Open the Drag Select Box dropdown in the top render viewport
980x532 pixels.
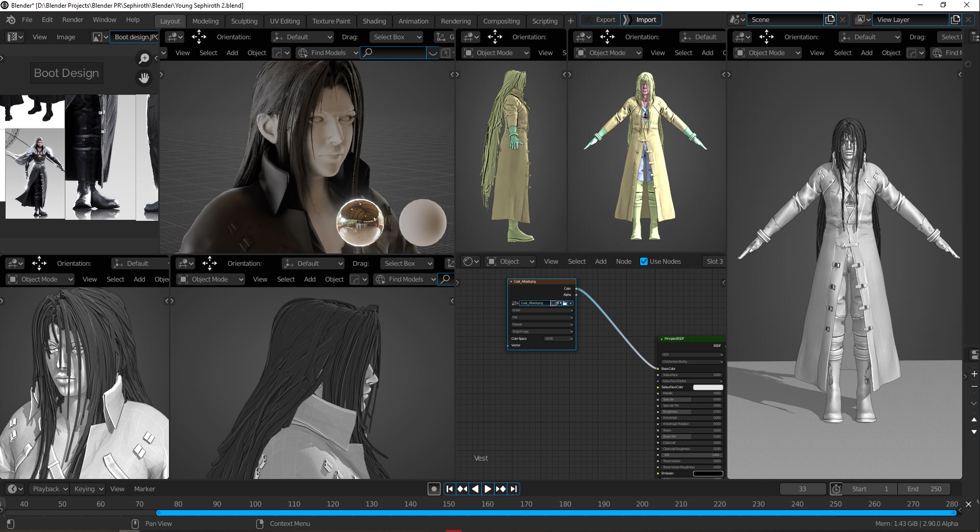click(397, 37)
